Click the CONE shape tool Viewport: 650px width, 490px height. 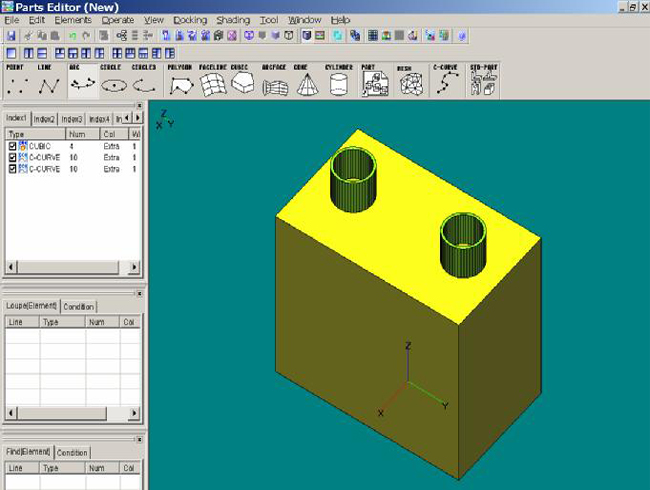[x=307, y=82]
